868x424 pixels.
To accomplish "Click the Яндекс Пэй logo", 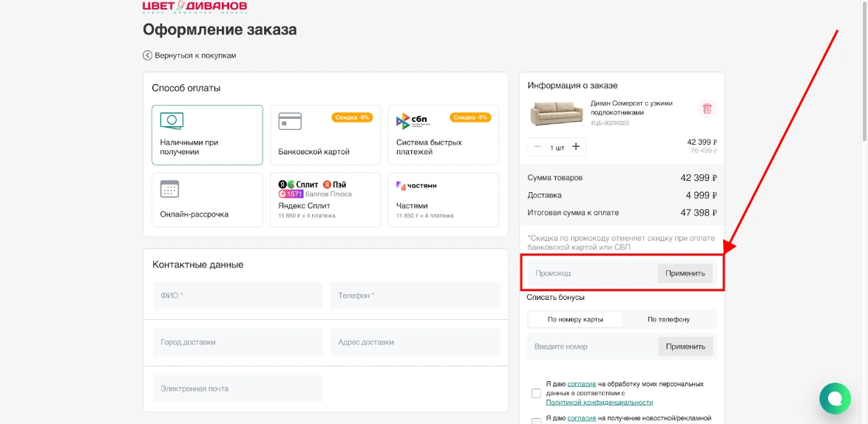I will [334, 185].
